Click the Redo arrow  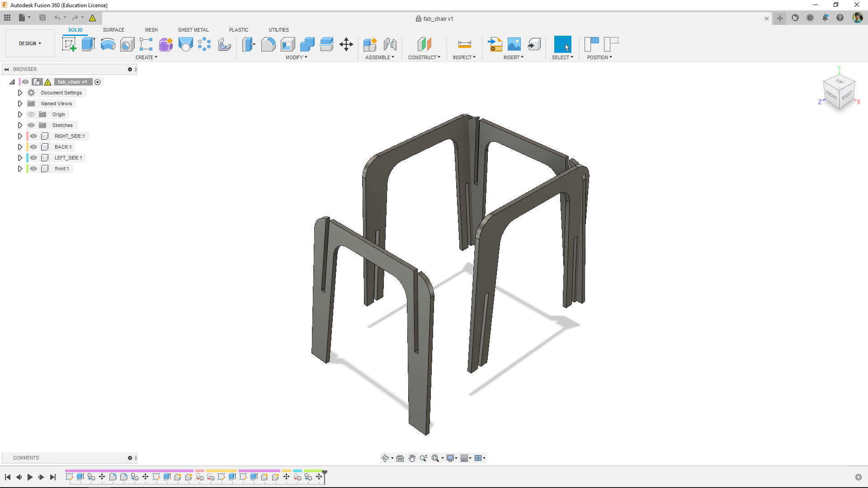pos(75,18)
